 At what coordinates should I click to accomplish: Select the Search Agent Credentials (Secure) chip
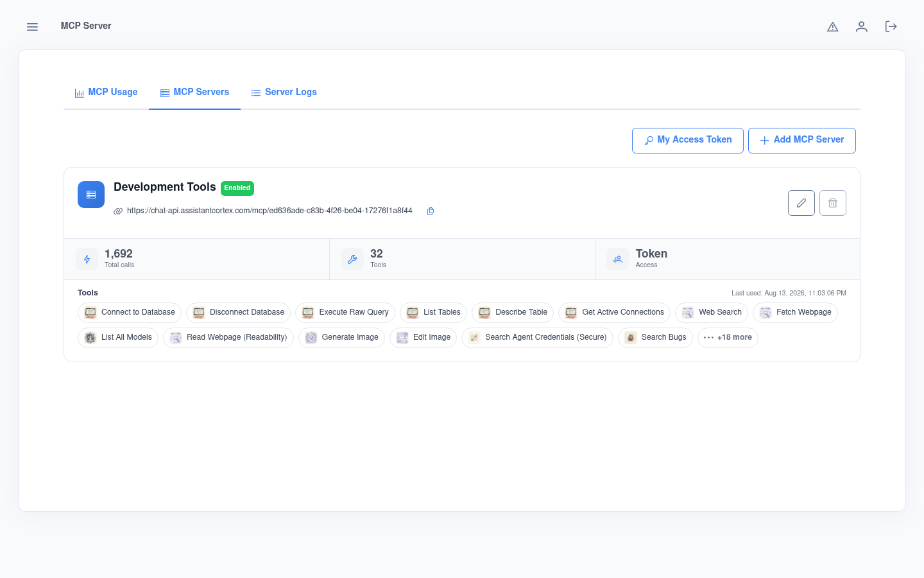[537, 338]
